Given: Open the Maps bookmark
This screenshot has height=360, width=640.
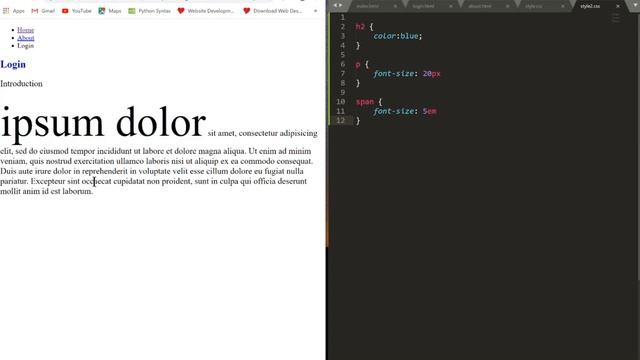Looking at the screenshot, I should point(110,11).
